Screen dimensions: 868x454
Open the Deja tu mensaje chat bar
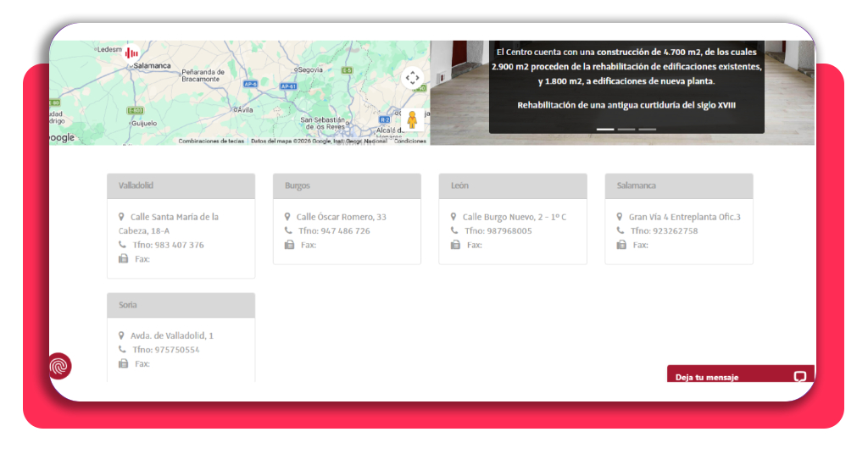pyautogui.click(x=741, y=374)
